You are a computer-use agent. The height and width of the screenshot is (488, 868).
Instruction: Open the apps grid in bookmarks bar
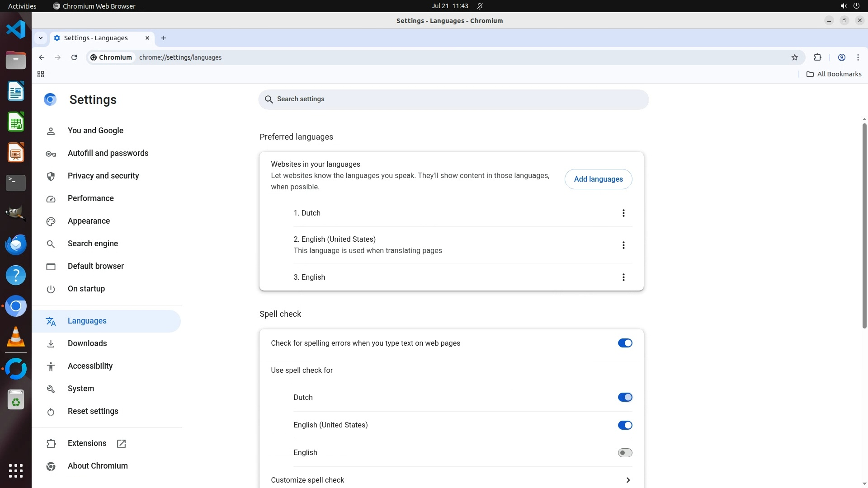point(41,74)
